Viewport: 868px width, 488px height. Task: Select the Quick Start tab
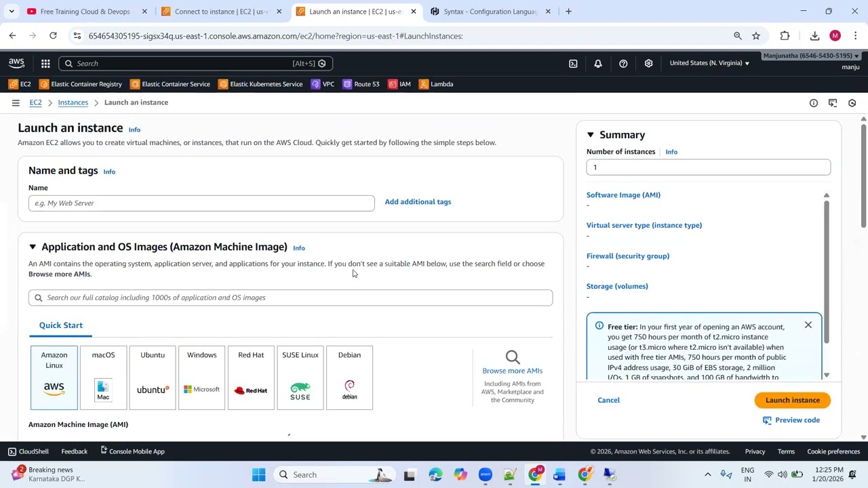coord(61,325)
